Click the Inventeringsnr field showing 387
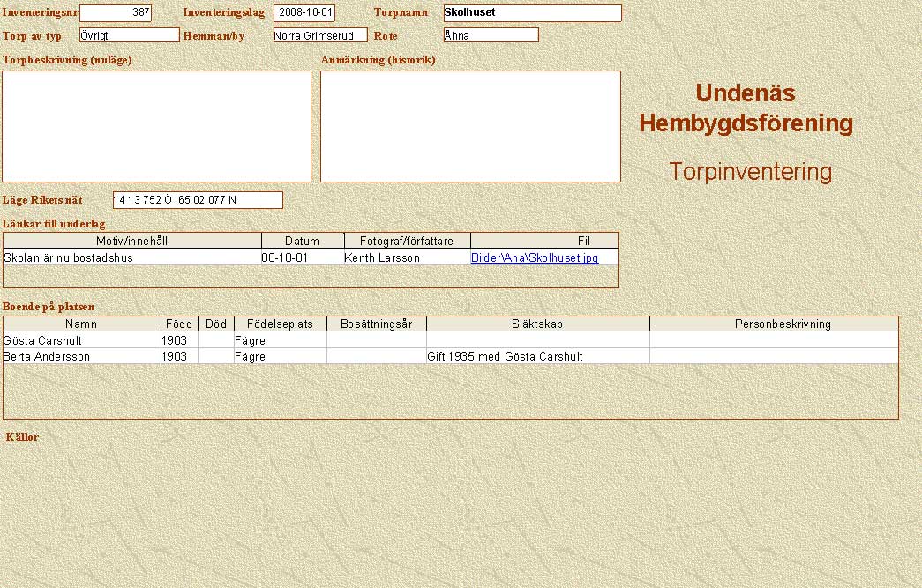The height and width of the screenshot is (588, 922). click(116, 13)
